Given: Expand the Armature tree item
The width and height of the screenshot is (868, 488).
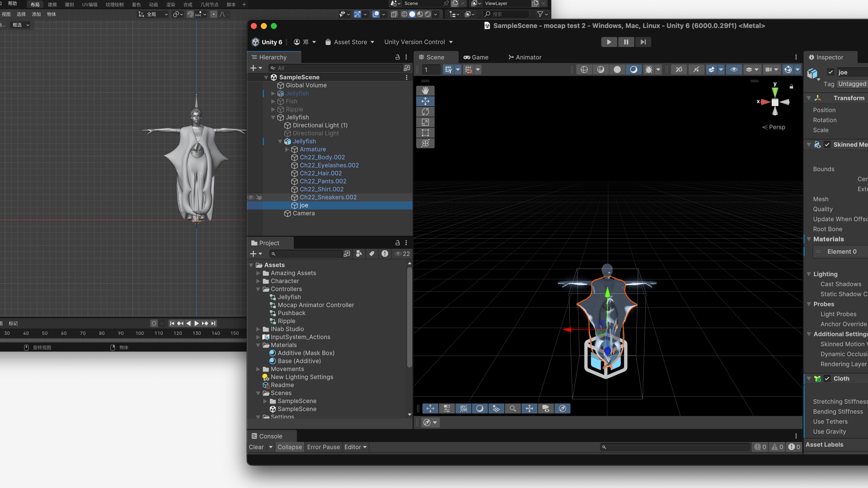Looking at the screenshot, I should [x=287, y=149].
